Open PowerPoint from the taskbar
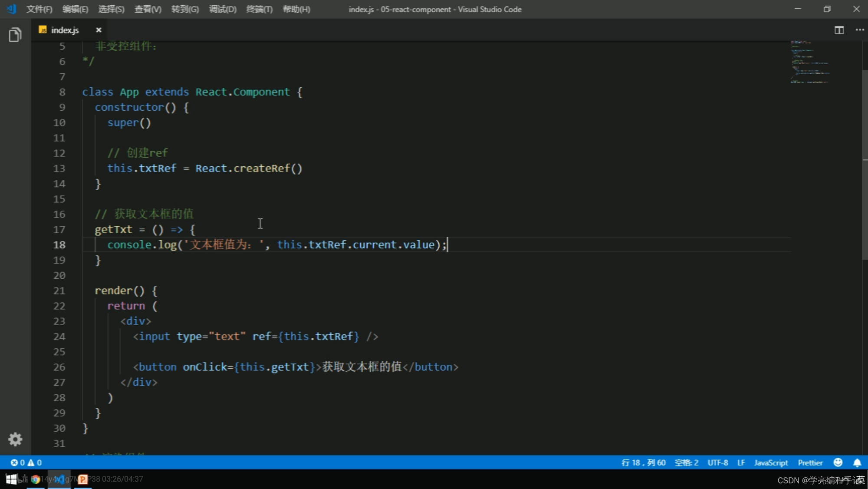 pos(82,479)
